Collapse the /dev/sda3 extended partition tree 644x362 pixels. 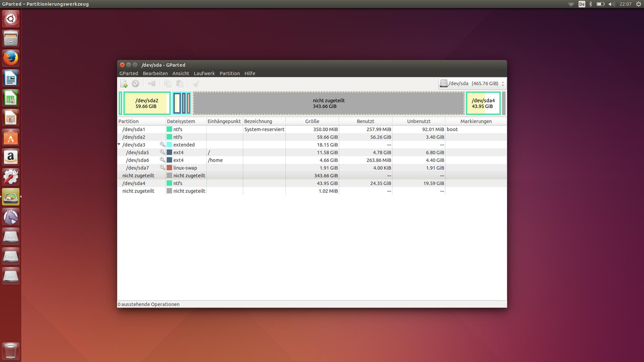click(x=119, y=145)
